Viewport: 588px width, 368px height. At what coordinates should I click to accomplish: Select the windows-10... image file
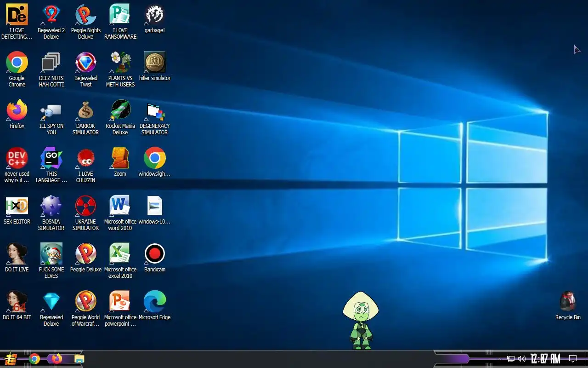155,209
